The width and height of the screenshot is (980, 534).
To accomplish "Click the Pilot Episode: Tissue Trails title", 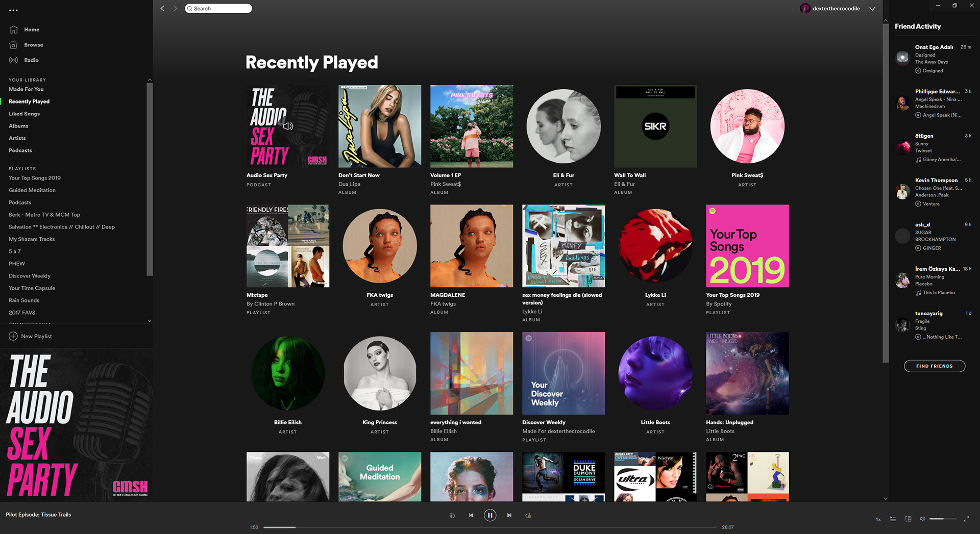I will pos(38,515).
